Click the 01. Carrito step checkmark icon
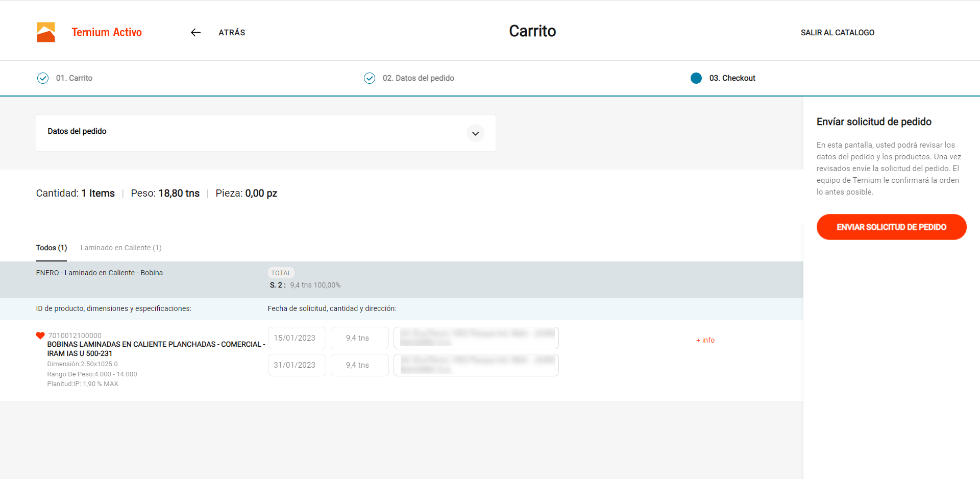 tap(43, 78)
